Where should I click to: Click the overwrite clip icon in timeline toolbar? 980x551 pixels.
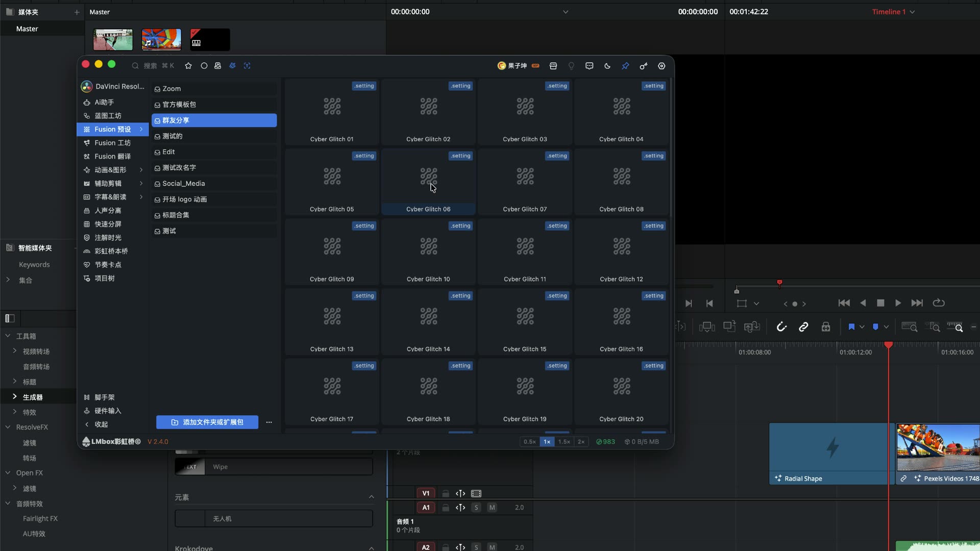point(729,327)
